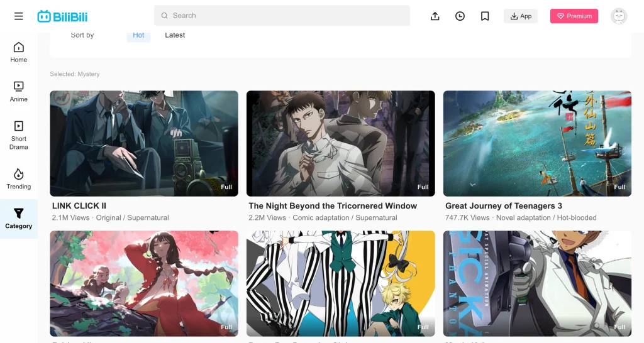644x343 pixels.
Task: Open watch history clock icon
Action: (x=460, y=16)
